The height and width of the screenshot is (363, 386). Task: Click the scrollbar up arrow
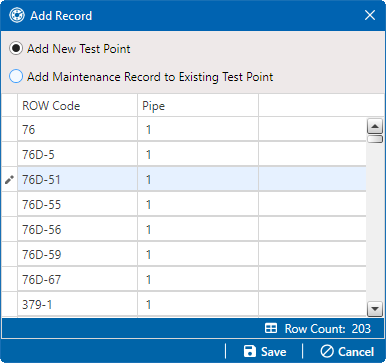point(375,126)
